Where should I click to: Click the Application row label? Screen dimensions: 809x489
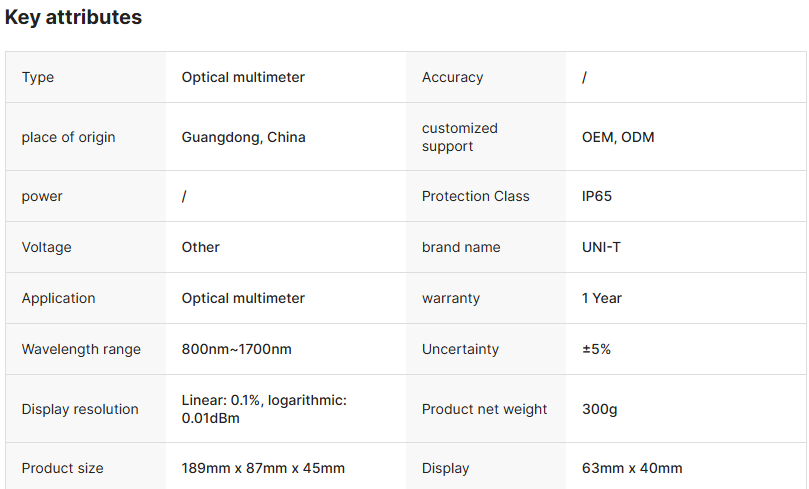coord(58,298)
